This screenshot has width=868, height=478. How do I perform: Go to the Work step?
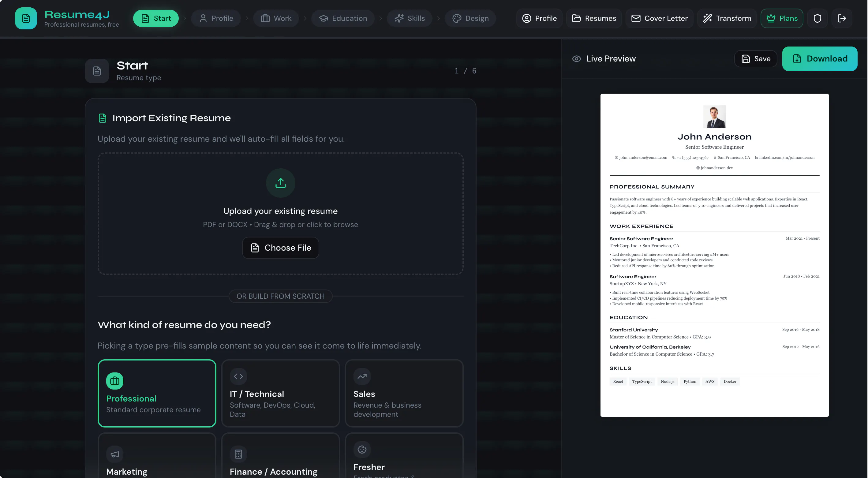click(276, 18)
